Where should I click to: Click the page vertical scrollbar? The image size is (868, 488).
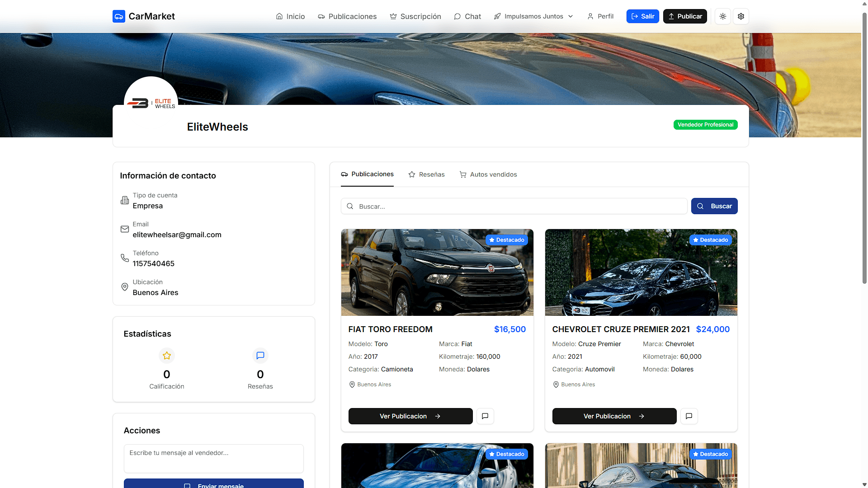pos(864,149)
